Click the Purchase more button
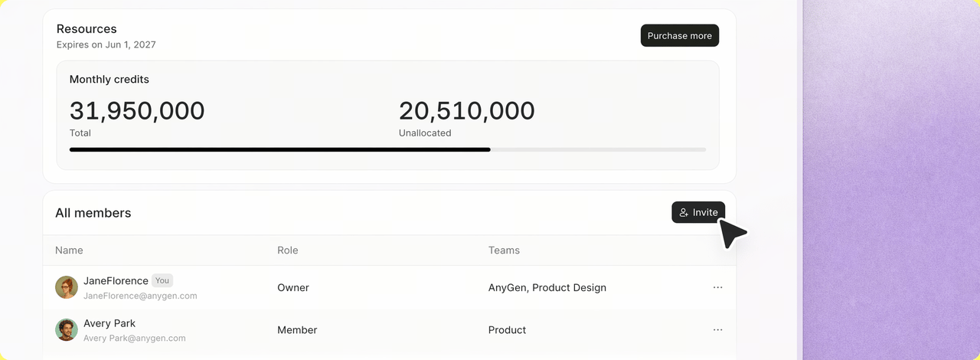This screenshot has width=980, height=360. coord(680,35)
